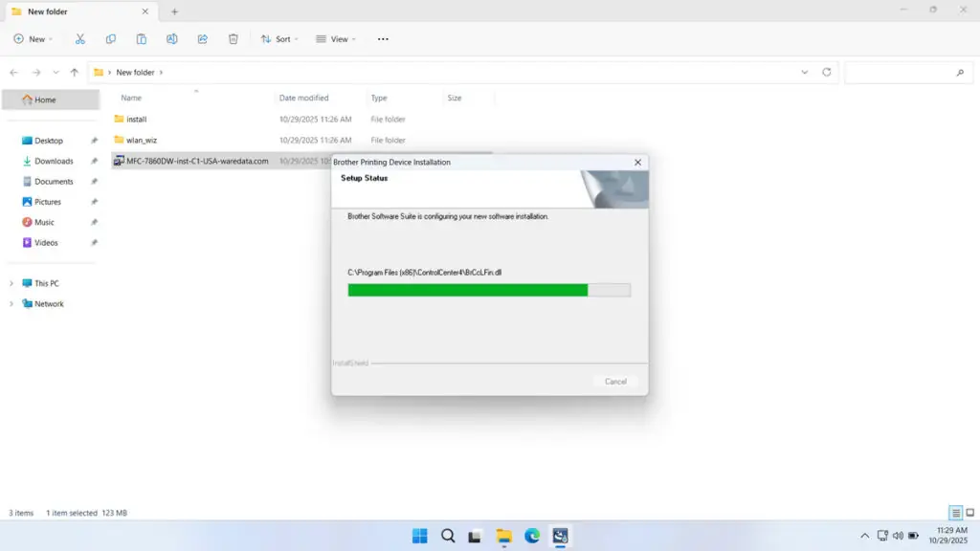Viewport: 980px width, 551px height.
Task: Share the selected file using the Share icon
Action: pyautogui.click(x=202, y=38)
